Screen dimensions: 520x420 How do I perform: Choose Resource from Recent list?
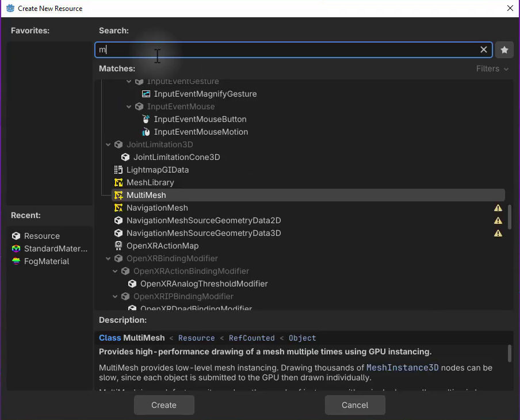coord(42,236)
